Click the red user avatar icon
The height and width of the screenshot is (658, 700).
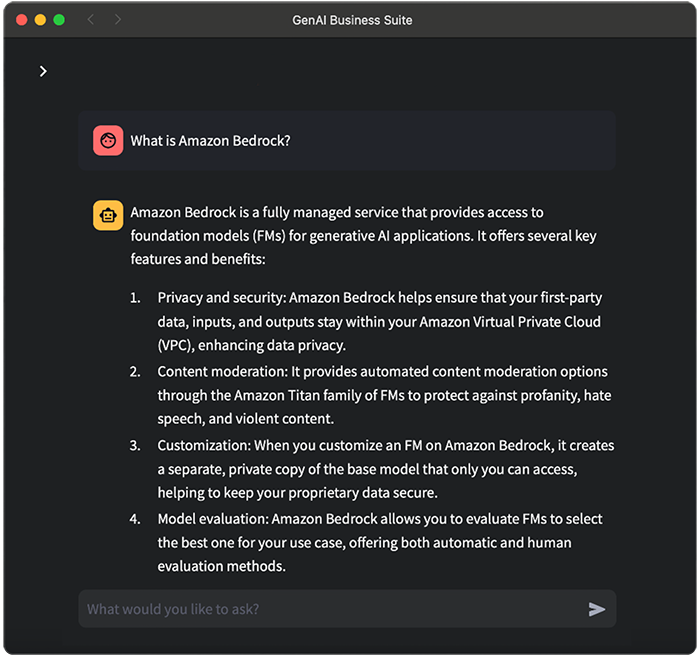[x=108, y=141]
